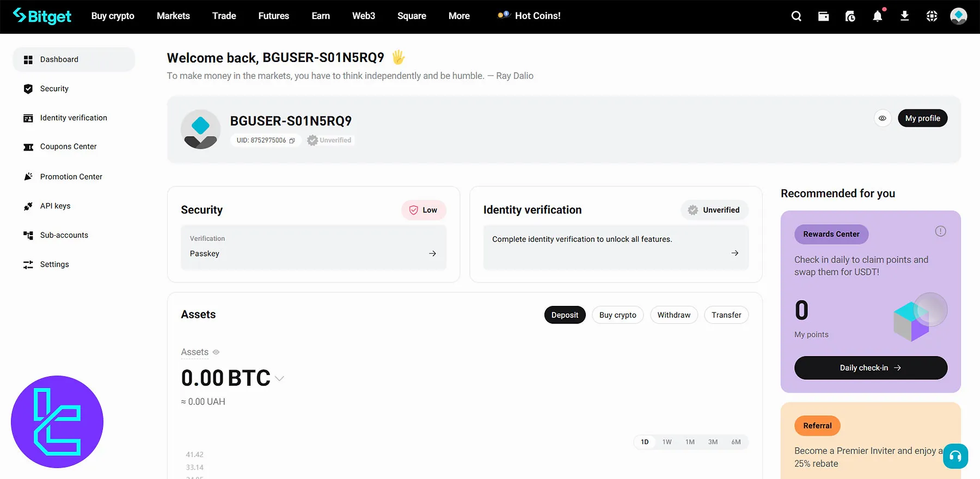Click the Daily check-in button
Screen dimensions: 980x479
tap(871, 368)
